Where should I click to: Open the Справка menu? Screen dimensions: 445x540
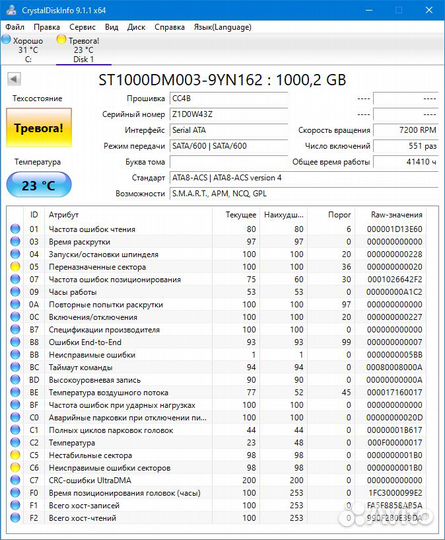click(169, 27)
